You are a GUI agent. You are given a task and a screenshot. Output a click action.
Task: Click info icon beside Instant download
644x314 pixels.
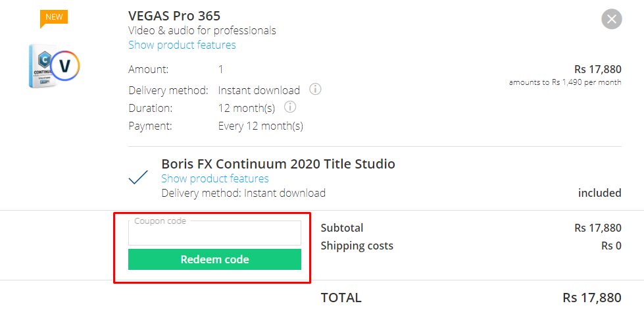[315, 89]
